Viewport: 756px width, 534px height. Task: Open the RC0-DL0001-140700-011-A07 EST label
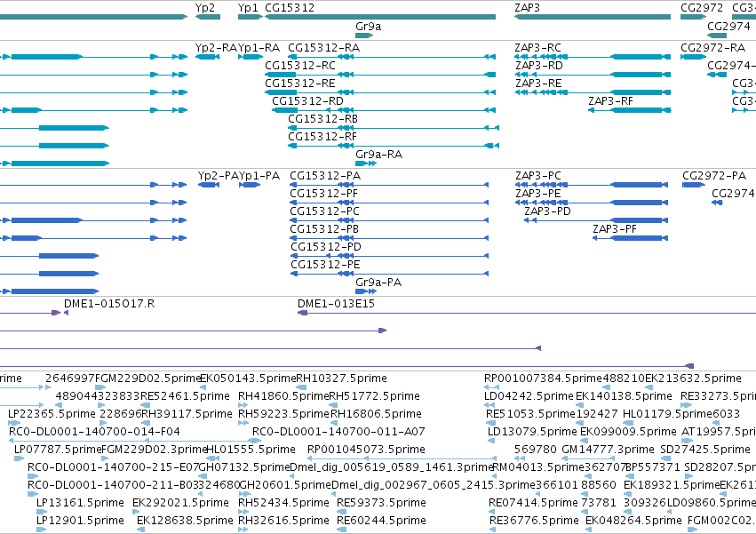(339, 432)
